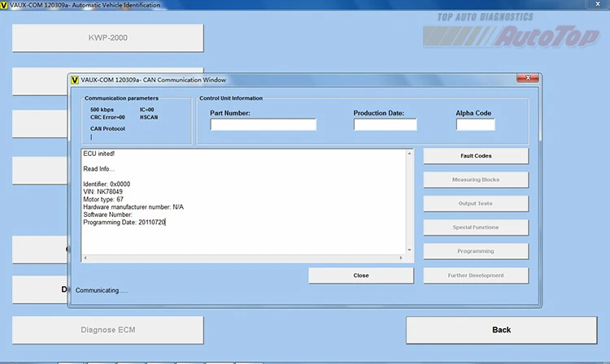Click the 'CRC Error=00' parameter text

(107, 117)
